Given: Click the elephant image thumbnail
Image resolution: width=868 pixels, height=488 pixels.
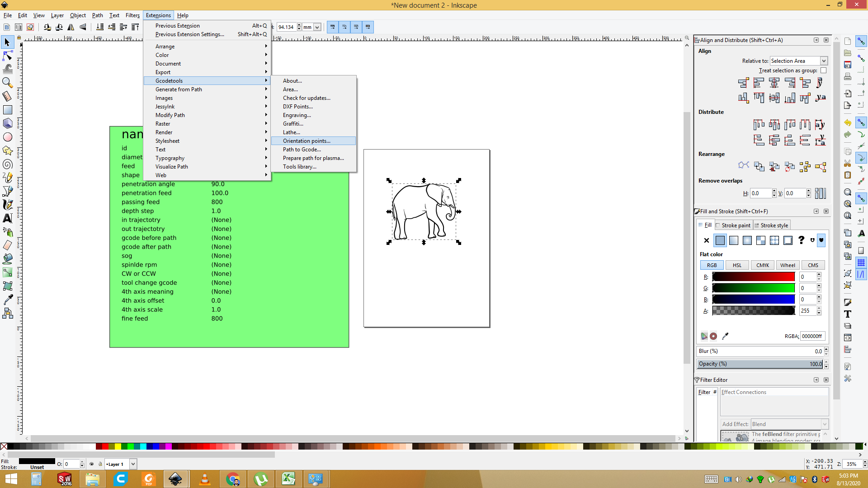Looking at the screenshot, I should 424,211.
